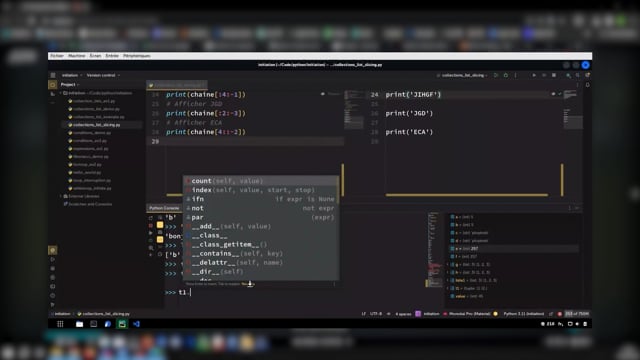Start debugging with the bug icon
Screen dimensions: 640x360
point(506,75)
